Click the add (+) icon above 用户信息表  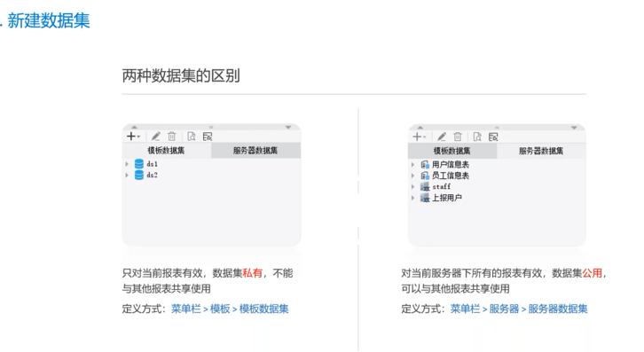[417, 137]
